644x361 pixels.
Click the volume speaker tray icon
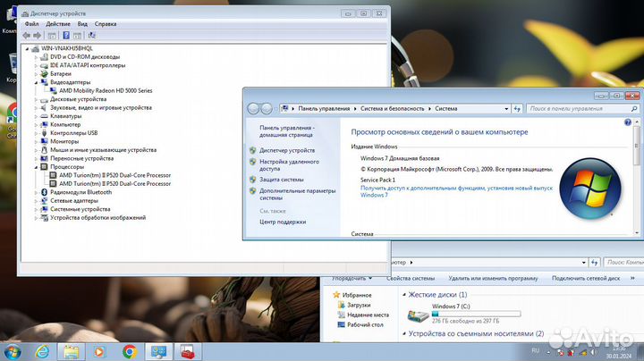[x=594, y=352]
